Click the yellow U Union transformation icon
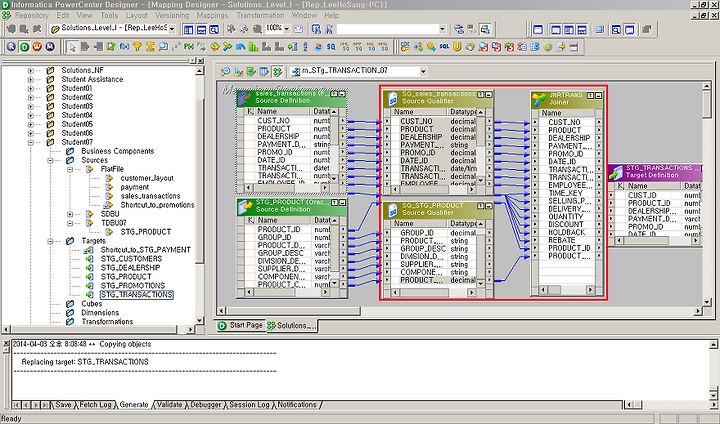720x424 pixels. (457, 47)
